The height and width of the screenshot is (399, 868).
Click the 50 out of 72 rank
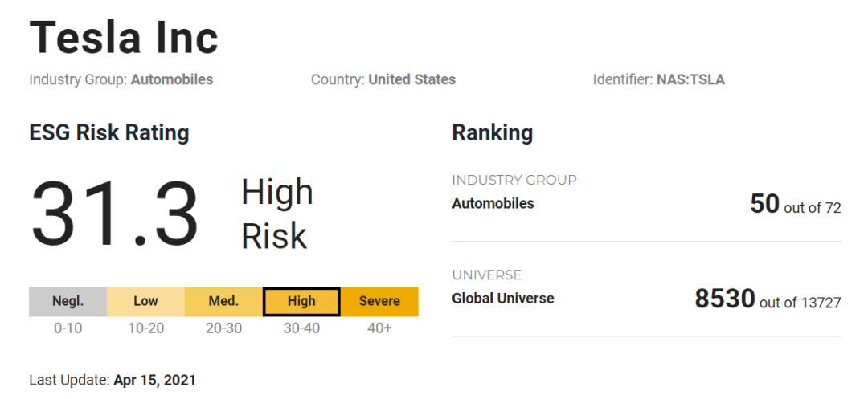click(x=795, y=205)
